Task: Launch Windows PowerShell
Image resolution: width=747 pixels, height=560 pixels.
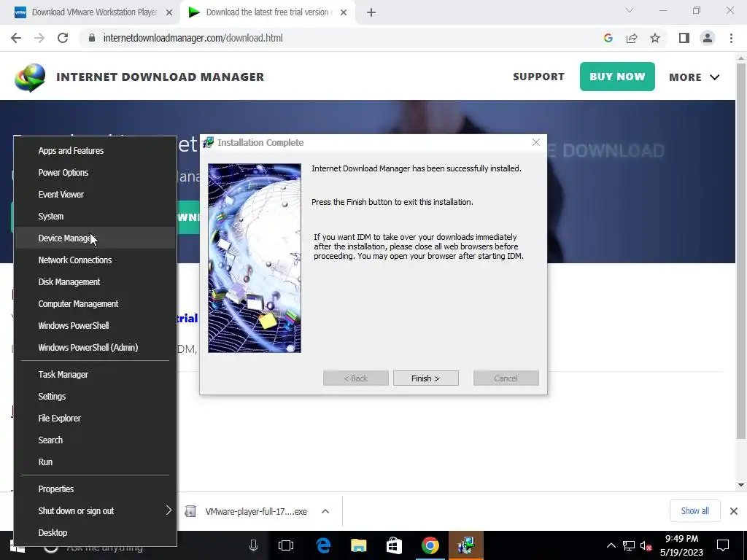Action: (x=96, y=326)
